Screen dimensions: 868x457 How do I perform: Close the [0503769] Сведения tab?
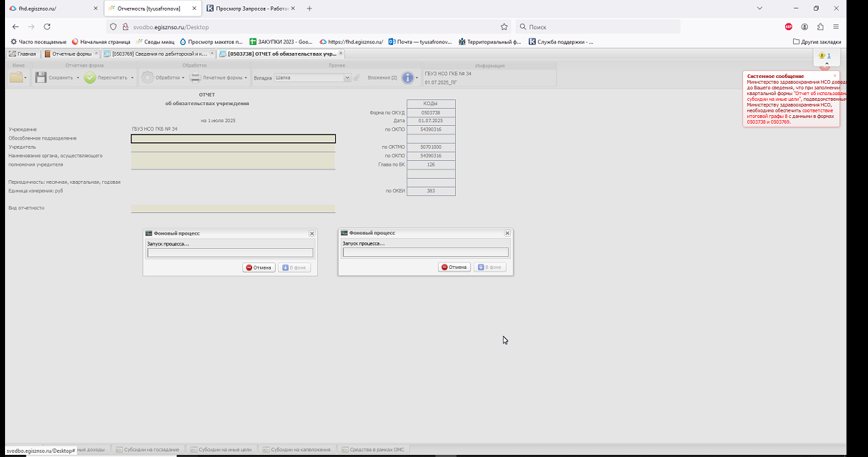213,54
